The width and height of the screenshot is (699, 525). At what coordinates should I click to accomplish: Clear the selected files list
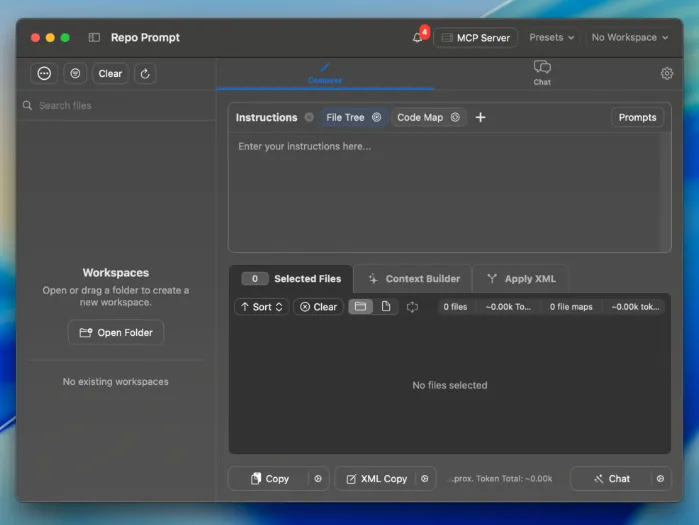(318, 307)
